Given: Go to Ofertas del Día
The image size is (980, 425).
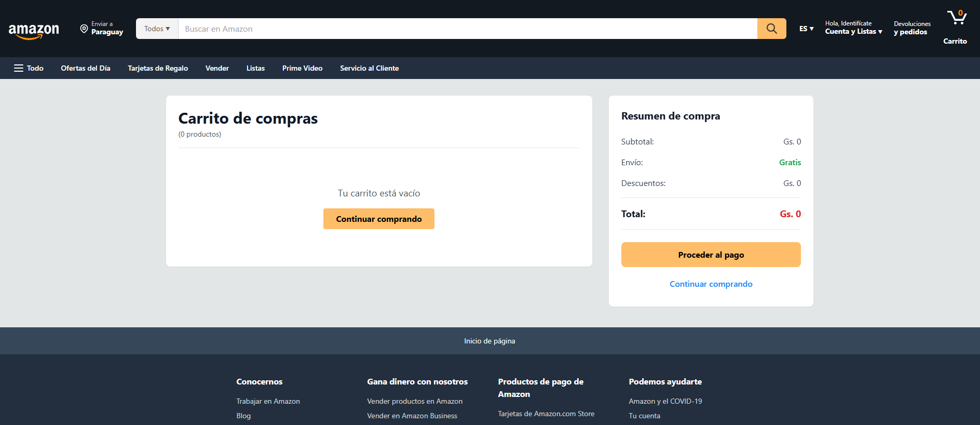Looking at the screenshot, I should [86, 68].
